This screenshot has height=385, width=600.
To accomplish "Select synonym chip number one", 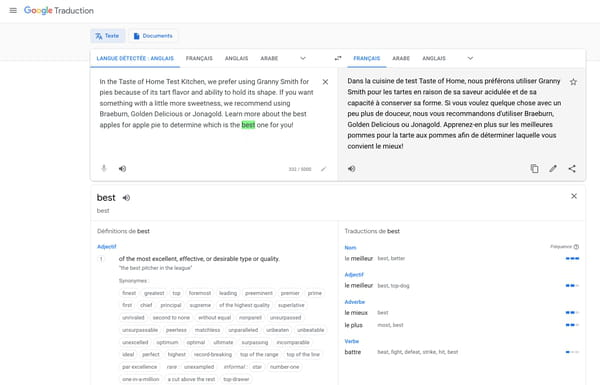I will (x=284, y=367).
